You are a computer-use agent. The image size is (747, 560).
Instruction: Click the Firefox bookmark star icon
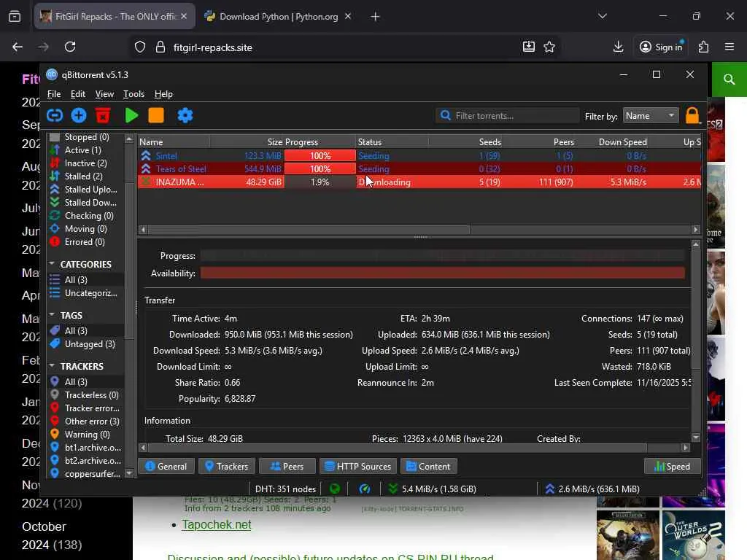point(549,47)
